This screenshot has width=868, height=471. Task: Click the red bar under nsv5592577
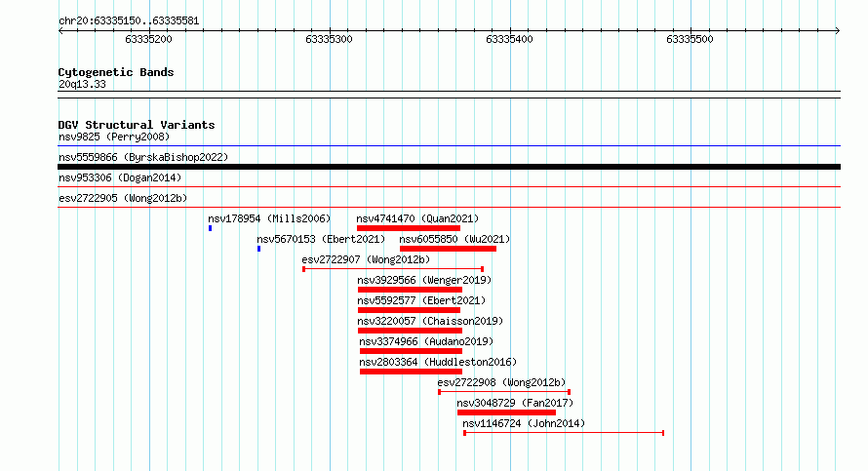(409, 310)
